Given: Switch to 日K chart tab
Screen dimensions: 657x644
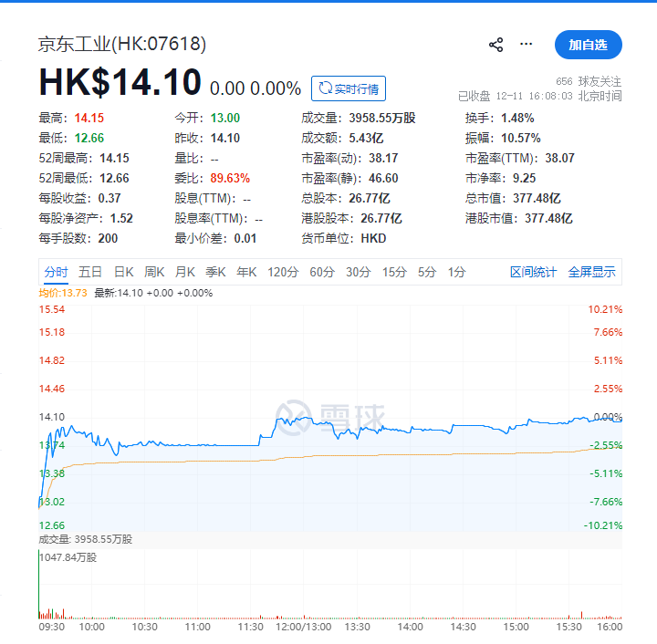Looking at the screenshot, I should (x=123, y=272).
